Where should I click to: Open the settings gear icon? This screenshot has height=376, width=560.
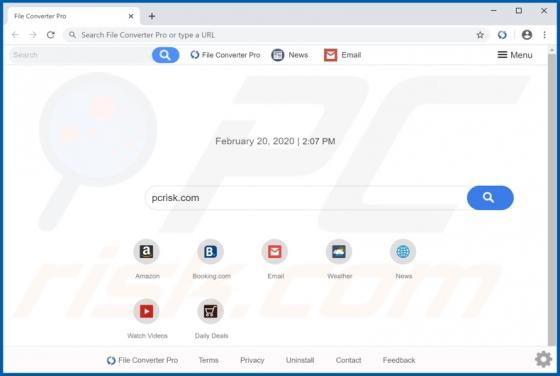(x=543, y=359)
